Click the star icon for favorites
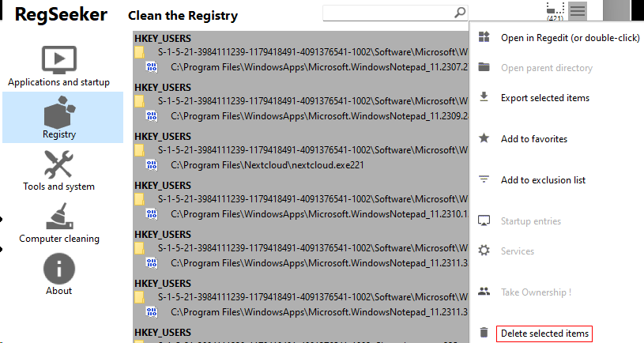 [x=484, y=138]
